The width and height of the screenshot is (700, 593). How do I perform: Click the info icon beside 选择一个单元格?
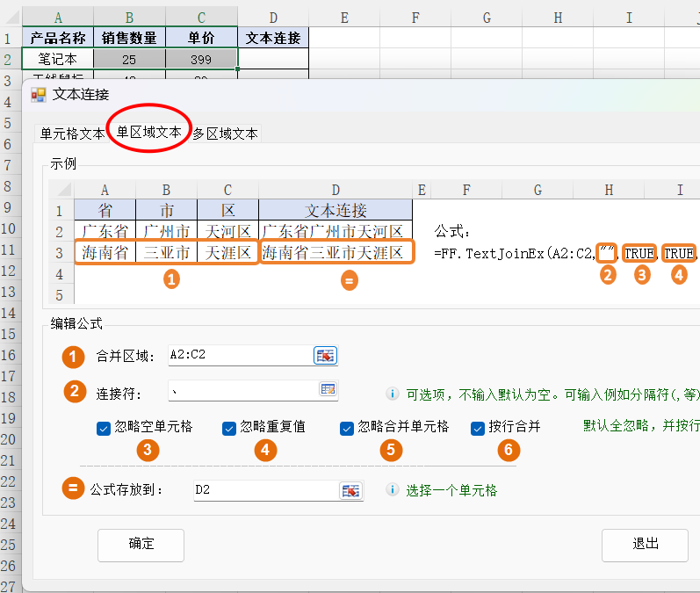[393, 490]
